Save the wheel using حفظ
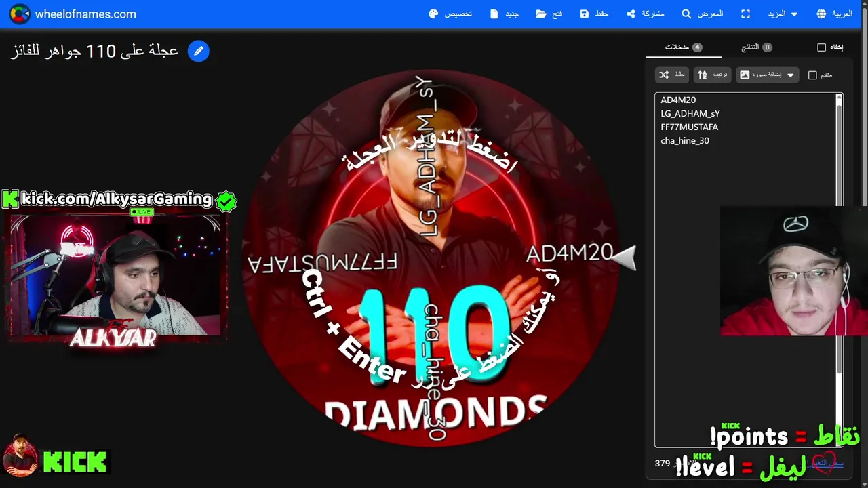 [x=594, y=14]
